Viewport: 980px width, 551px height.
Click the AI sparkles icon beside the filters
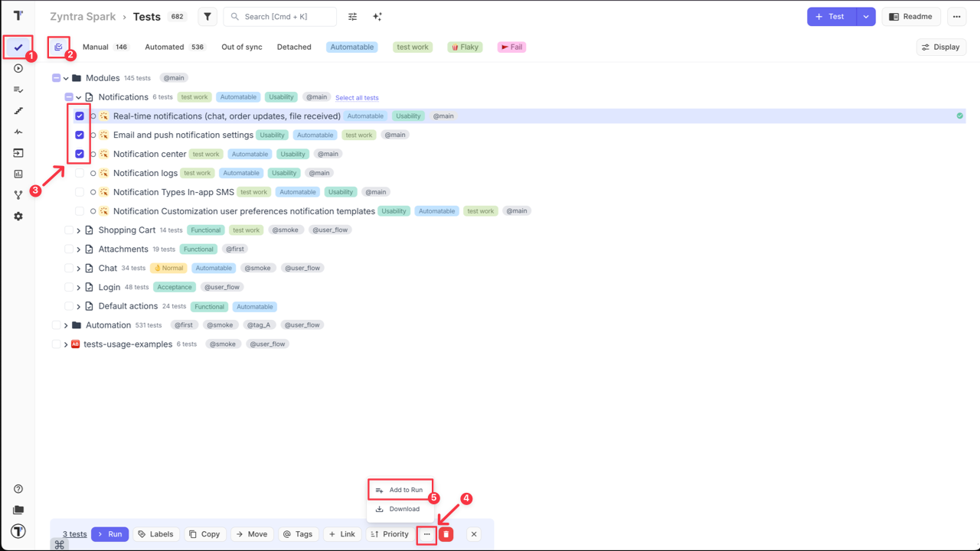[377, 16]
